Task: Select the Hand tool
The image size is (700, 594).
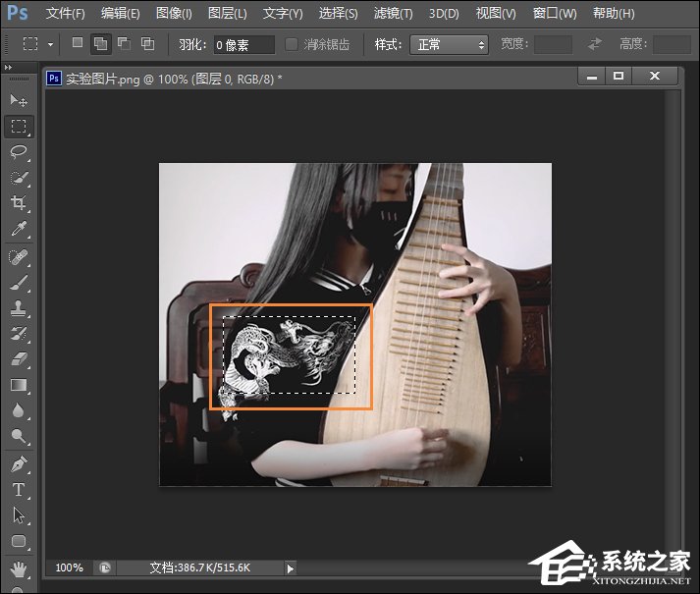Action: click(x=19, y=568)
